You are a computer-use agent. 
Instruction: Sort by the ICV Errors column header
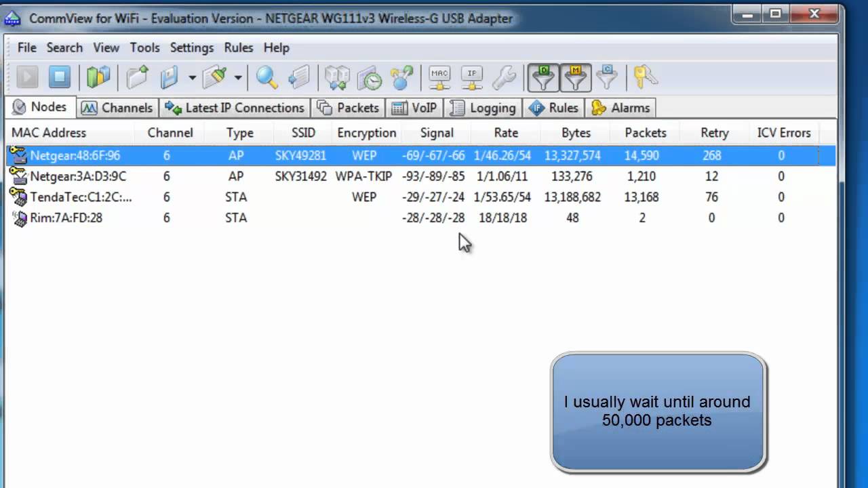784,133
